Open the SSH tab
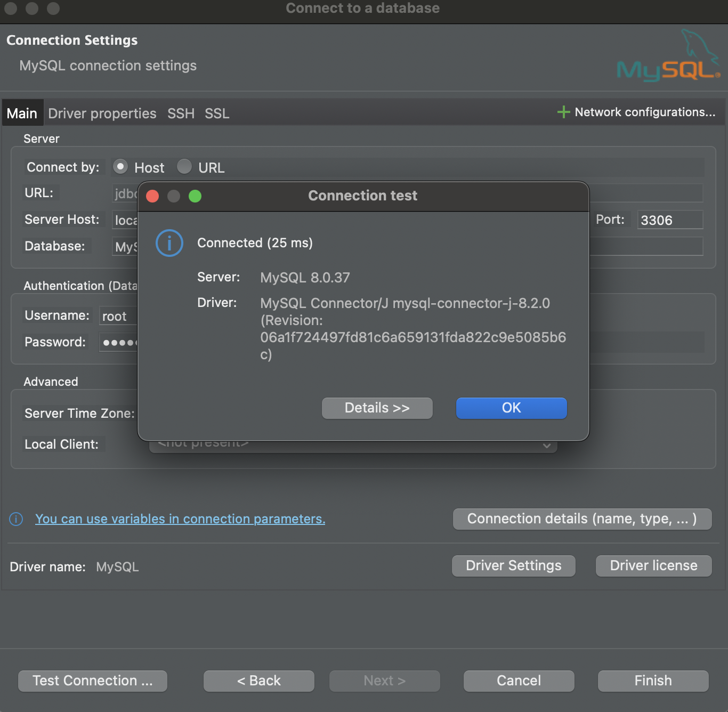This screenshot has width=728, height=712. click(x=181, y=114)
